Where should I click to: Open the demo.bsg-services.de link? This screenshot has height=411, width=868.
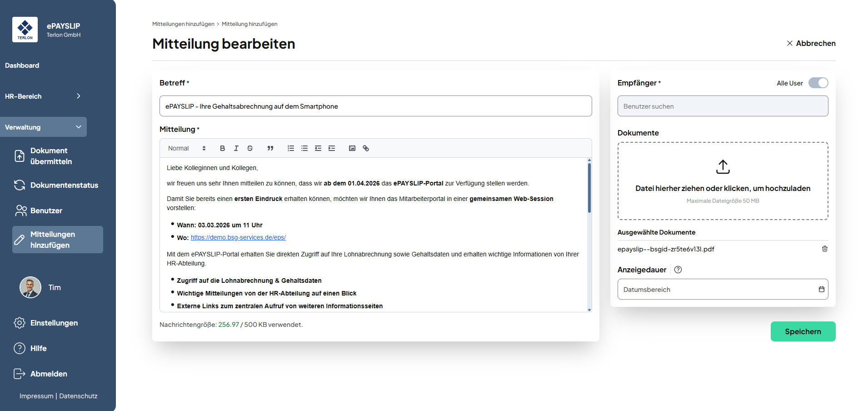pos(238,237)
